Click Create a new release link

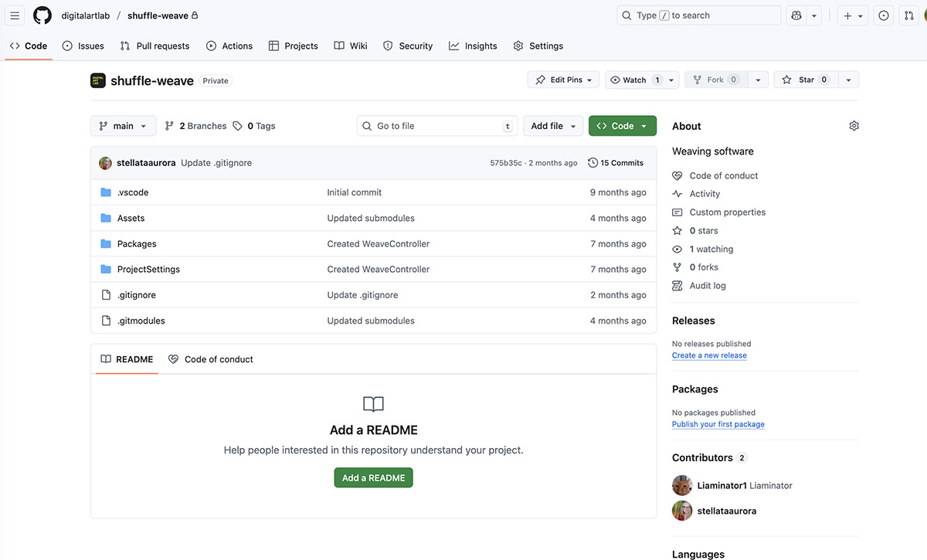tap(709, 355)
